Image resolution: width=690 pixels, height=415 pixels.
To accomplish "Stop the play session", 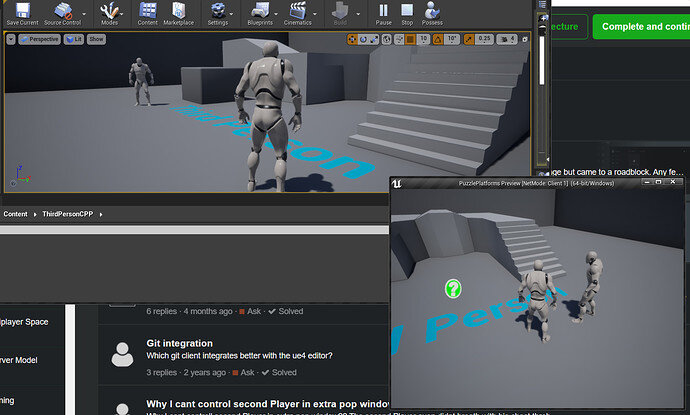I will pyautogui.click(x=407, y=14).
